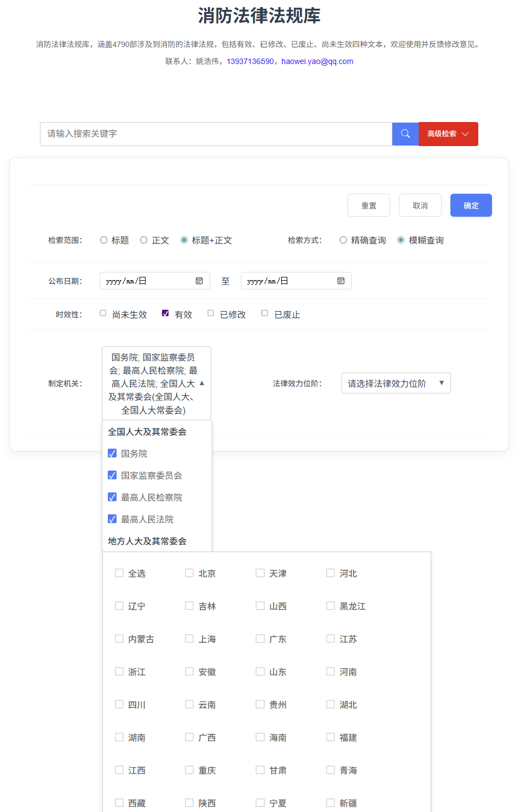The height and width of the screenshot is (812, 521).
Task: Focus the keyword search input field
Action: (216, 134)
